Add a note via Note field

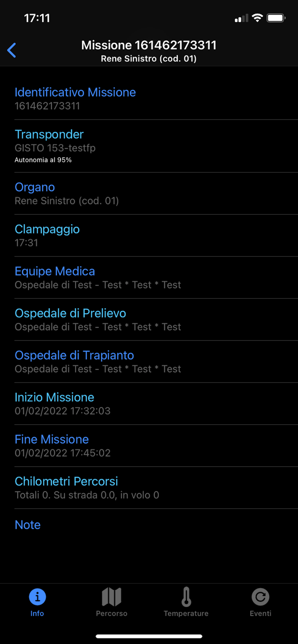click(27, 525)
